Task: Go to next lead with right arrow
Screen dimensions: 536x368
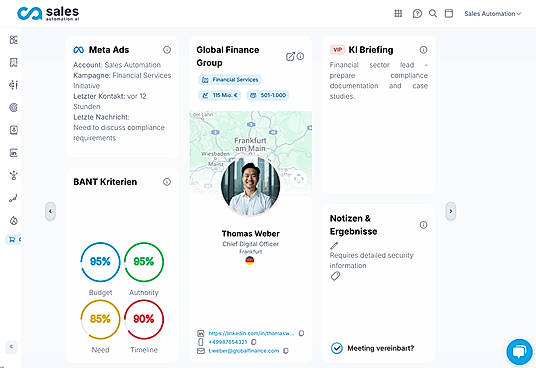Action: 451,211
